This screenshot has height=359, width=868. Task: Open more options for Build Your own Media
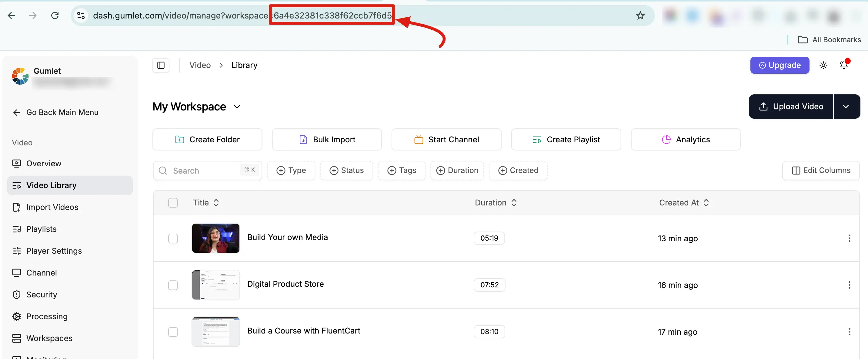point(849,239)
